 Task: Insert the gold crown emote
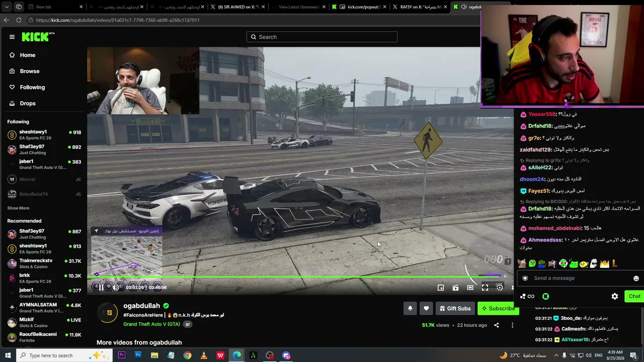[604, 263]
